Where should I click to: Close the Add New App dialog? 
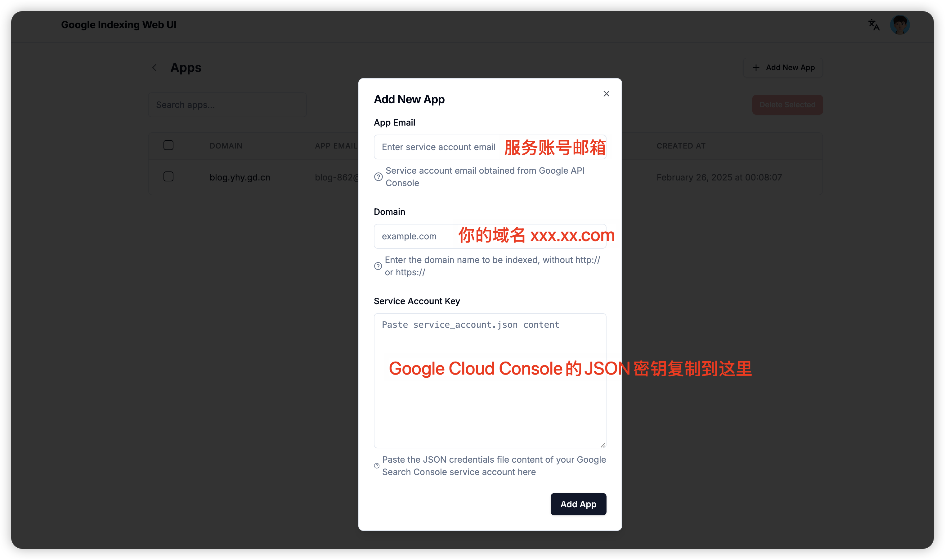tap(606, 94)
